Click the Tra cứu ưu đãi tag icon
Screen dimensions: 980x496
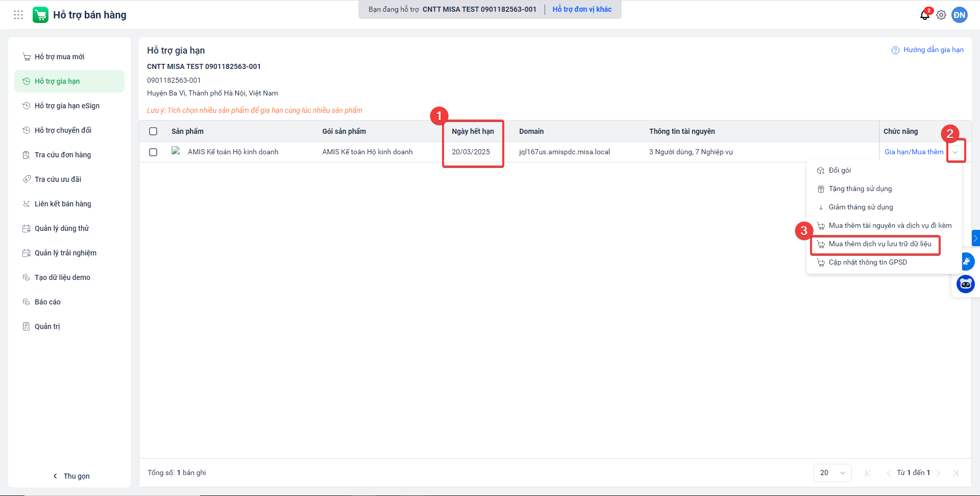pos(27,179)
